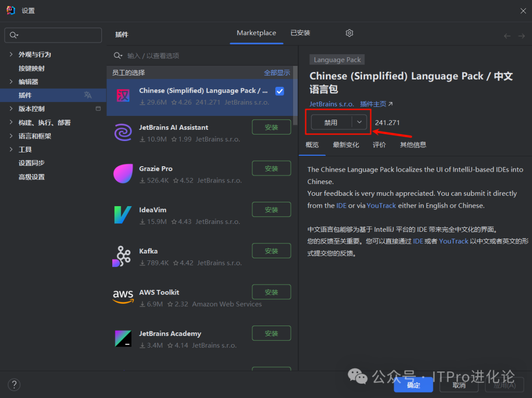This screenshot has height=398, width=532.
Task: Open the 其他信息 tab
Action: pyautogui.click(x=413, y=145)
